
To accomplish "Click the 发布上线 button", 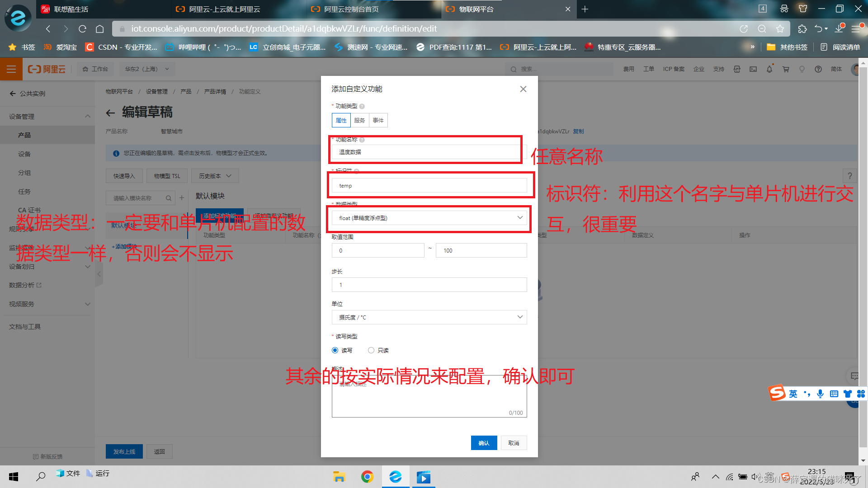I will click(x=124, y=451).
